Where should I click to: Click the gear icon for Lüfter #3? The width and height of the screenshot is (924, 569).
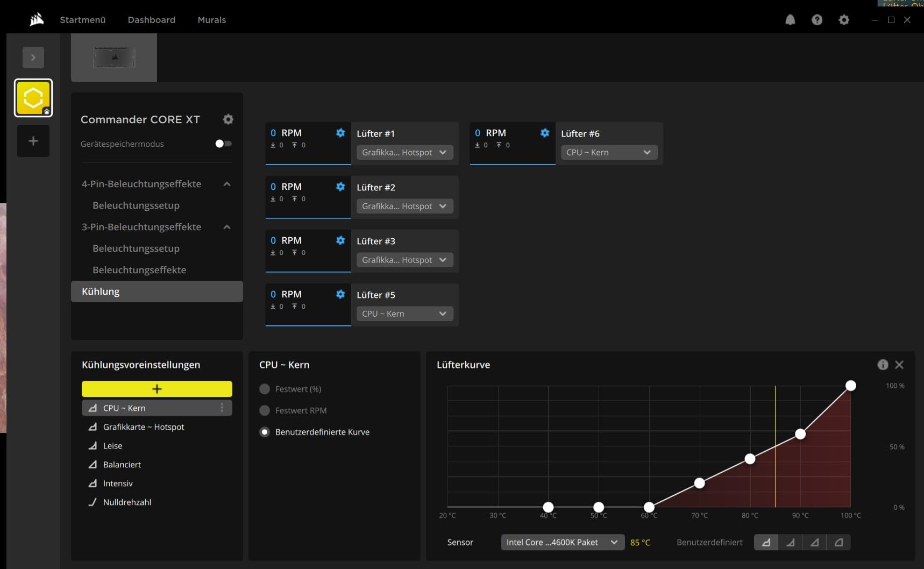coord(340,240)
